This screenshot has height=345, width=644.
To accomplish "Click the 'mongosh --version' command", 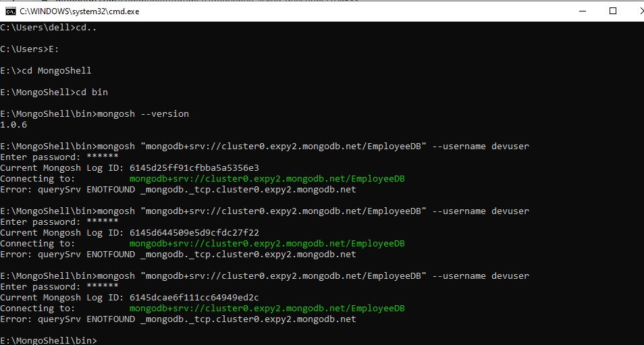I will (143, 113).
